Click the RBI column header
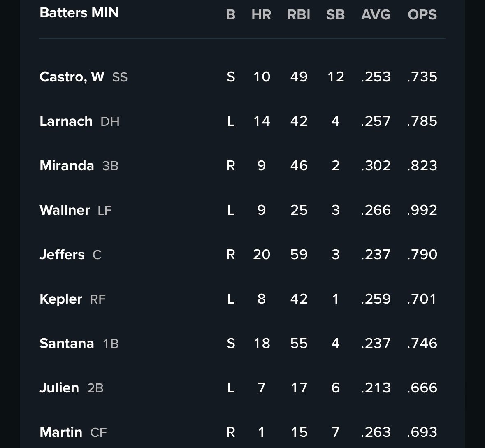This screenshot has height=448, width=485. (x=299, y=15)
